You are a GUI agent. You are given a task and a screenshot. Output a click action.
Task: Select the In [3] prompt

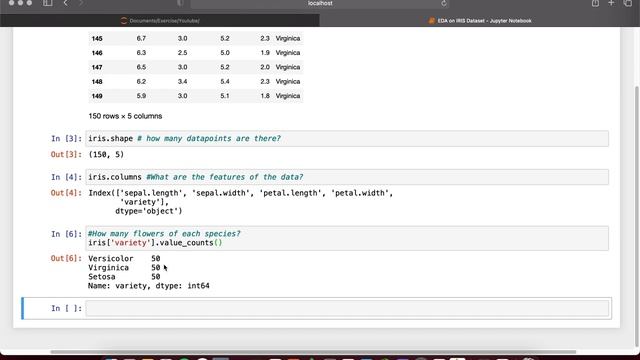66,139
